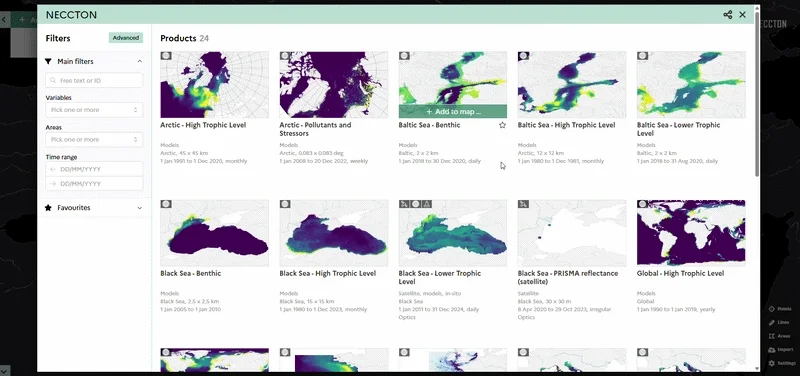Image resolution: width=800 pixels, height=376 pixels.
Task: Click the model icon on Baltic Sea Benthic thumbnail
Action: [x=404, y=56]
